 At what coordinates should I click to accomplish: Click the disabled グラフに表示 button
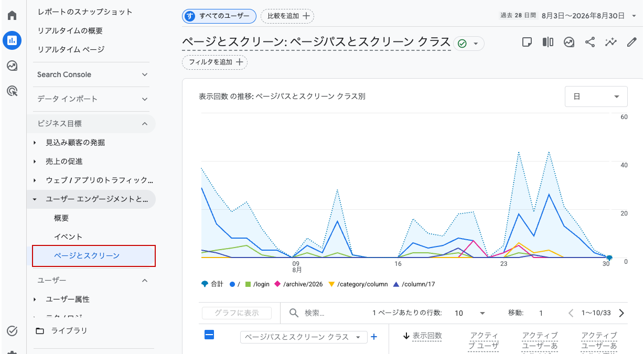[237, 313]
